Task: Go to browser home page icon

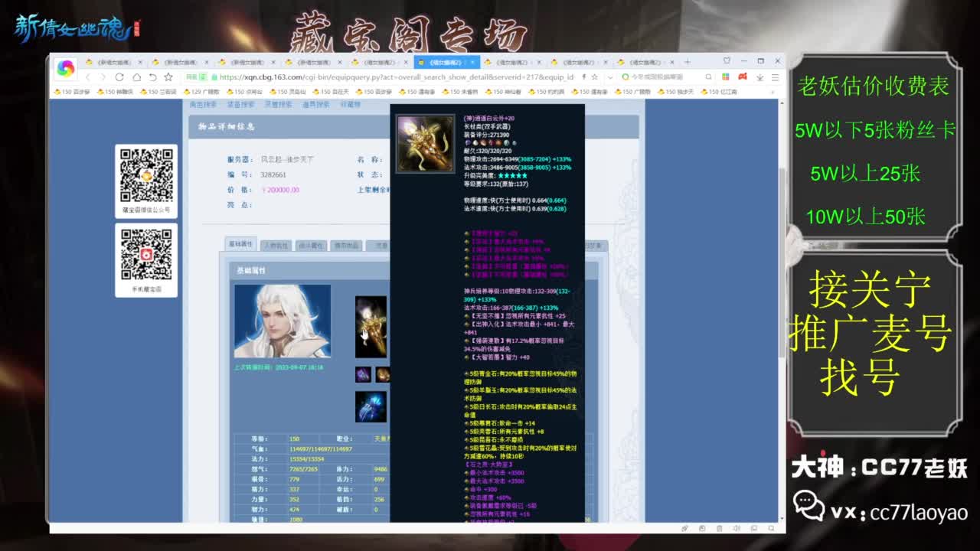Action: (x=136, y=77)
